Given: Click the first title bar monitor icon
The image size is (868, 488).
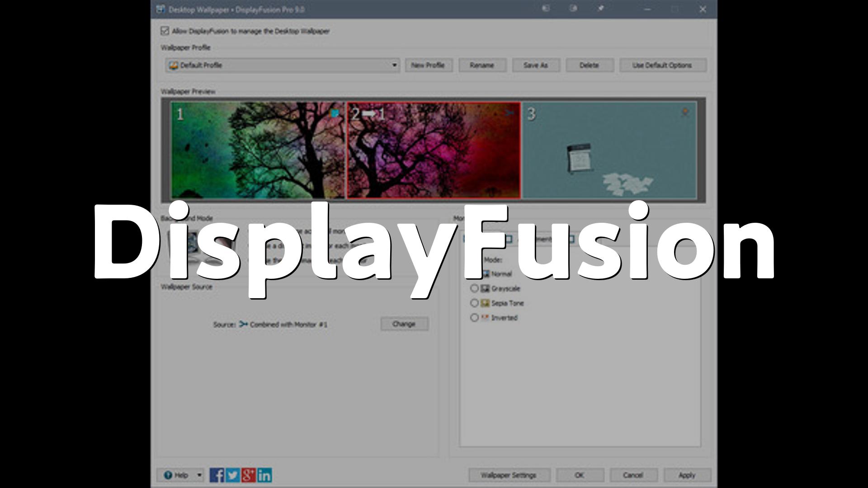Looking at the screenshot, I should 546,8.
